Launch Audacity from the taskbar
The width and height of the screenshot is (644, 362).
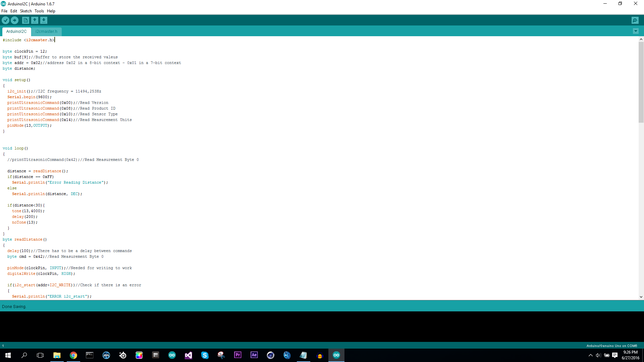coord(319,355)
